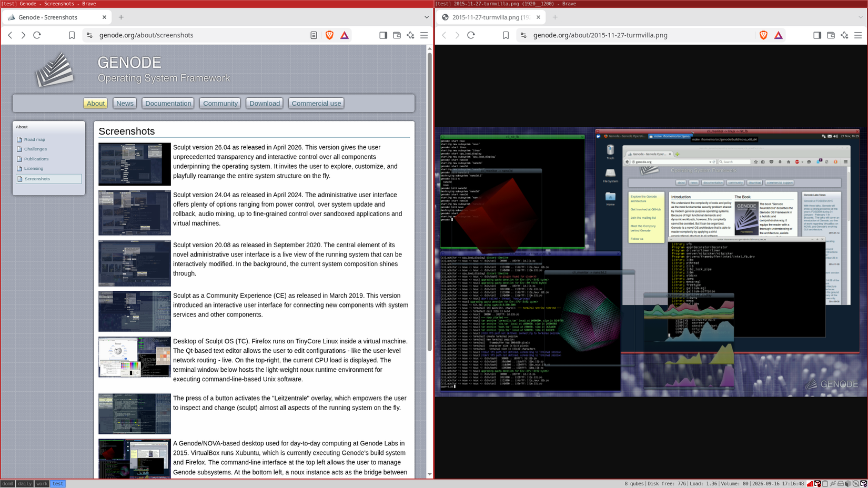Open the Publications sidebar link
This screenshot has height=488, width=868.
(36, 159)
